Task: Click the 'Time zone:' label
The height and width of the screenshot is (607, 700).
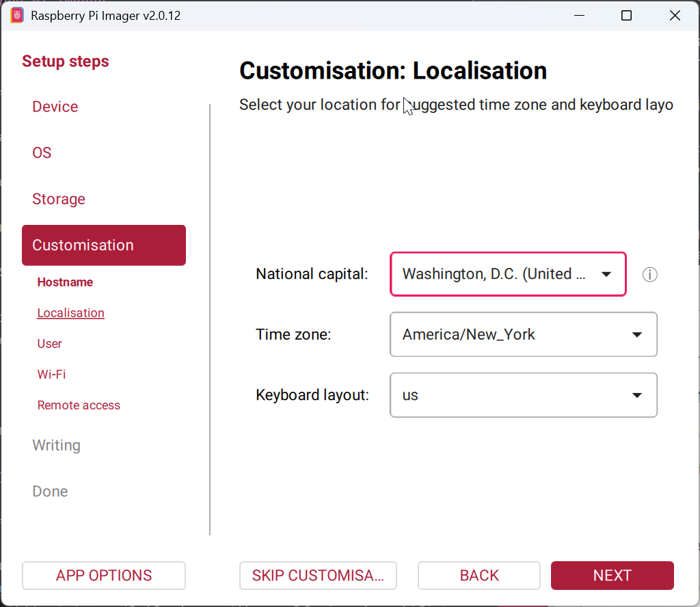Action: (293, 334)
